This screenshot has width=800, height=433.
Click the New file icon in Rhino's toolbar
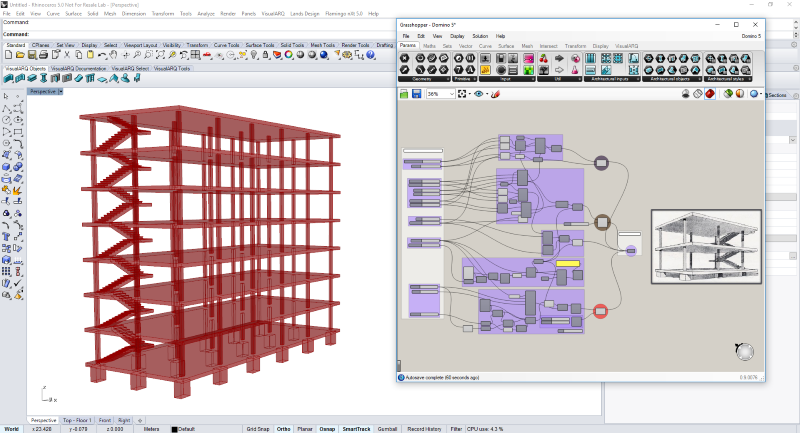point(7,55)
